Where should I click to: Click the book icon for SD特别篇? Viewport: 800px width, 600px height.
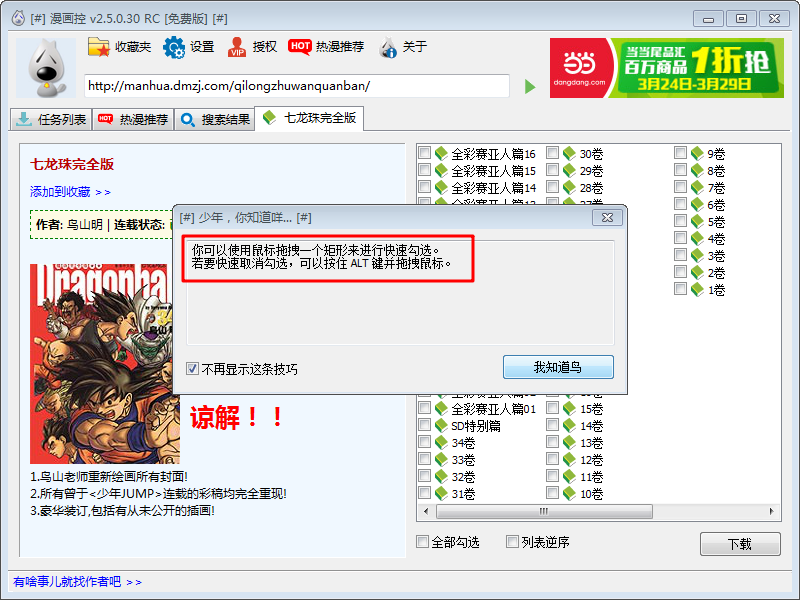[441, 426]
